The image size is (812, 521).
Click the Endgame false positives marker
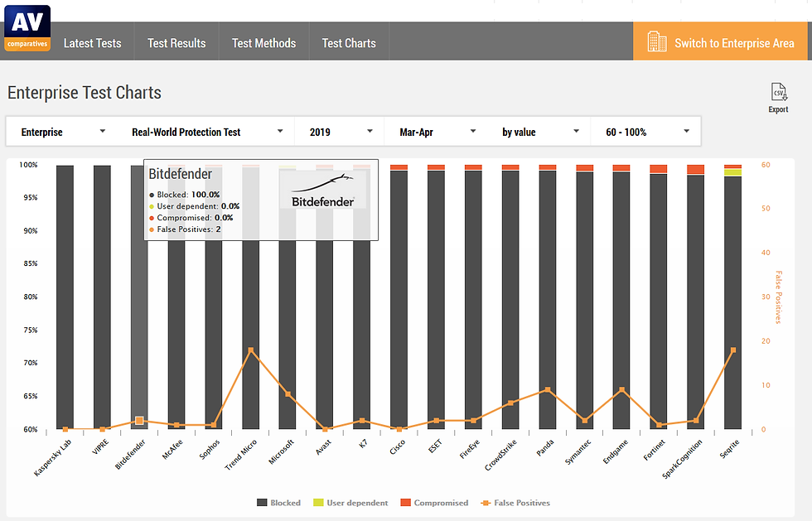point(621,390)
